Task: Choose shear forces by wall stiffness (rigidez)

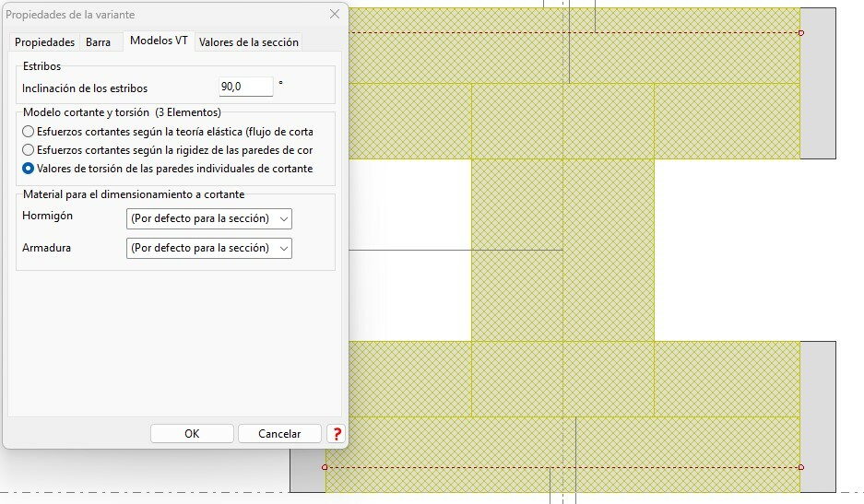Action: pyautogui.click(x=29, y=150)
